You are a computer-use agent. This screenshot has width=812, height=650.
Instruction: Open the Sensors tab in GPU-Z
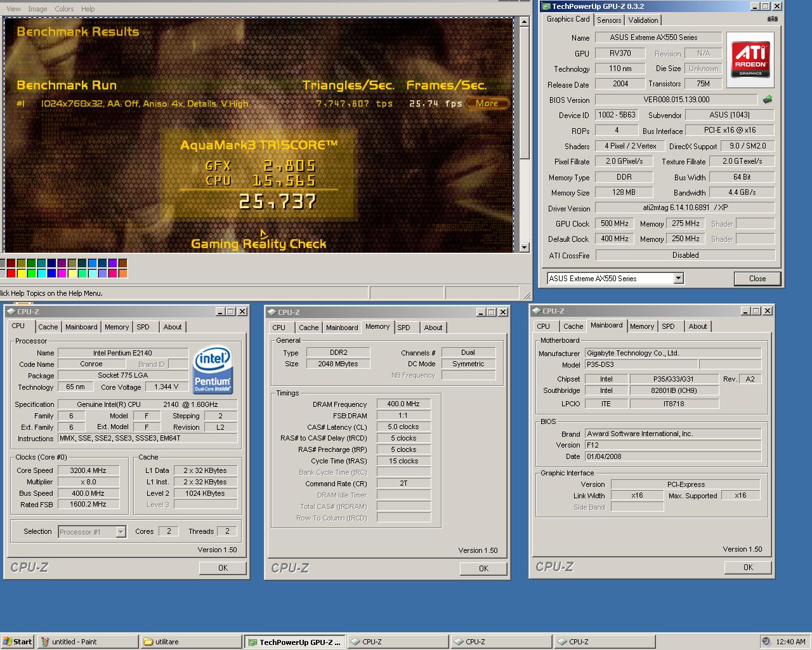tap(609, 20)
